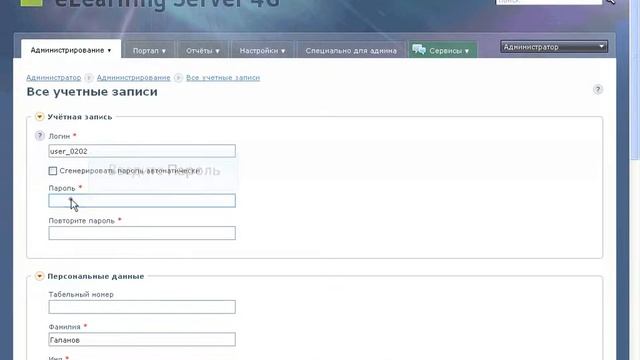Open the Администратор role dropdown
640x360 pixels.
553,47
